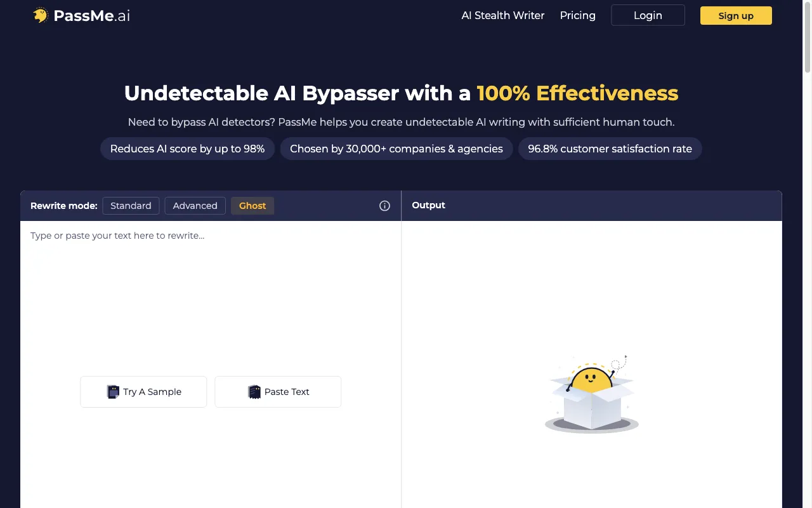The width and height of the screenshot is (812, 508).
Task: Click the "100% Effectiveness" headline text
Action: point(577,93)
